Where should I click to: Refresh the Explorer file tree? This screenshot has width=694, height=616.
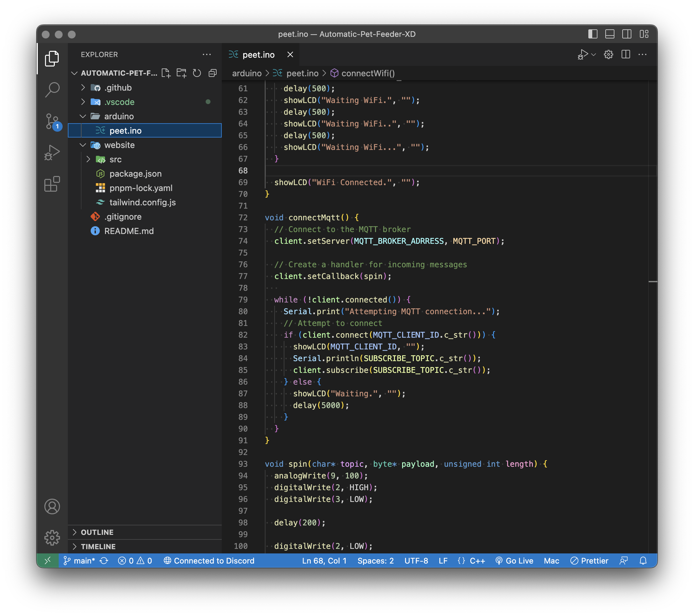197,73
